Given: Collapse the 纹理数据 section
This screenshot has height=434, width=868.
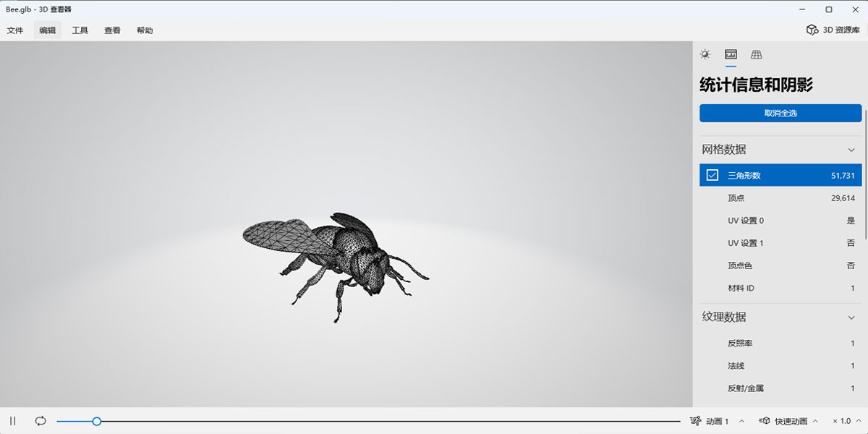Looking at the screenshot, I should (x=851, y=318).
